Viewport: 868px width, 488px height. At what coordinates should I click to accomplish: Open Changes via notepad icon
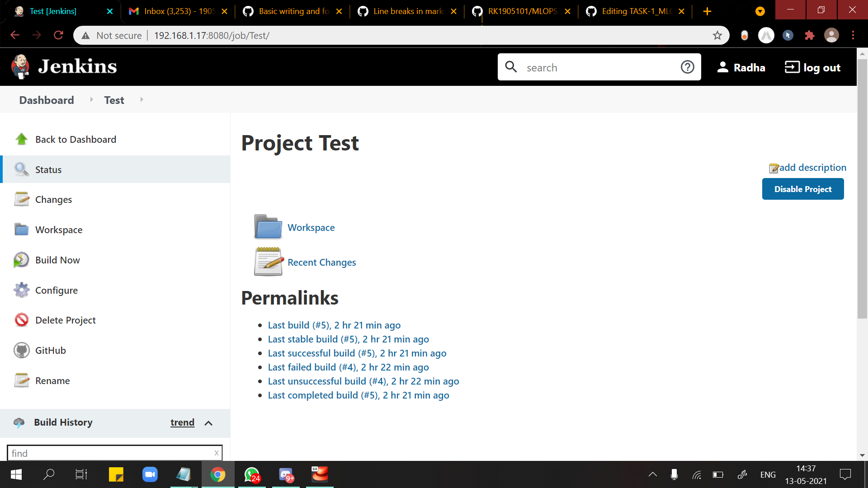(x=21, y=199)
